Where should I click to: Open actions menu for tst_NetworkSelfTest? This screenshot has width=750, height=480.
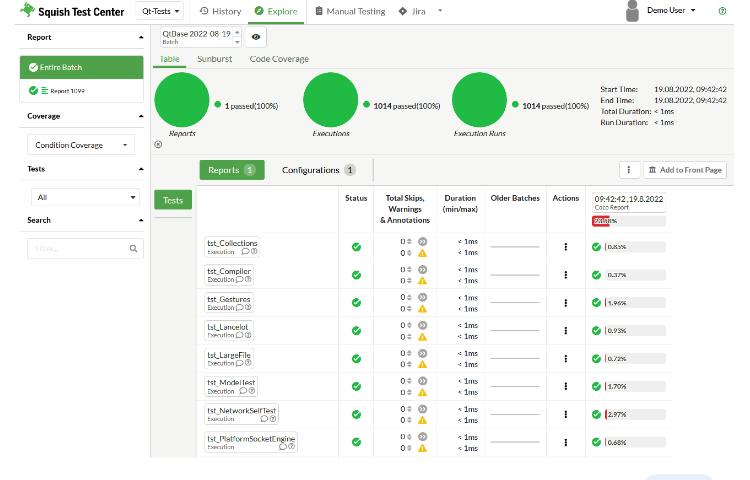pos(565,415)
